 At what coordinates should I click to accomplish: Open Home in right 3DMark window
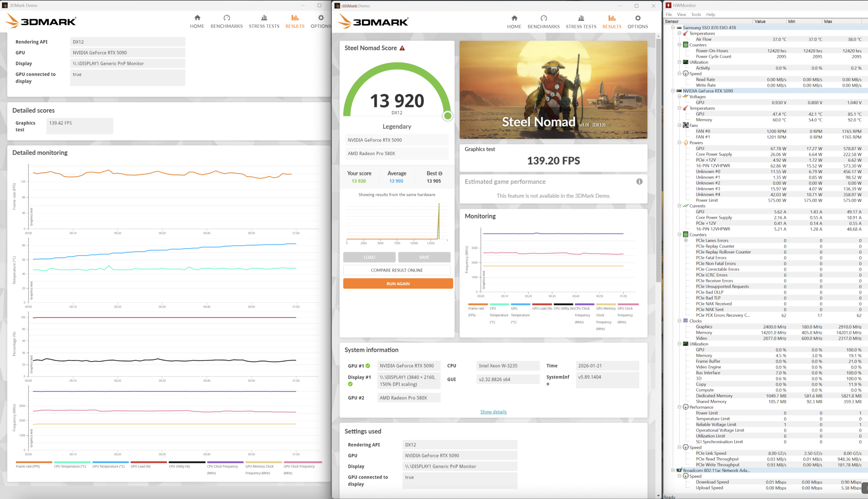coord(514,22)
